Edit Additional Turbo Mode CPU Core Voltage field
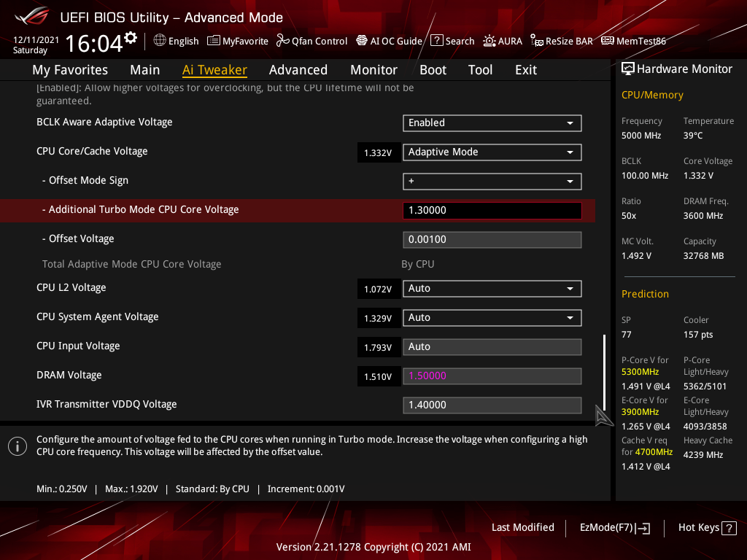This screenshot has width=747, height=560. click(492, 211)
